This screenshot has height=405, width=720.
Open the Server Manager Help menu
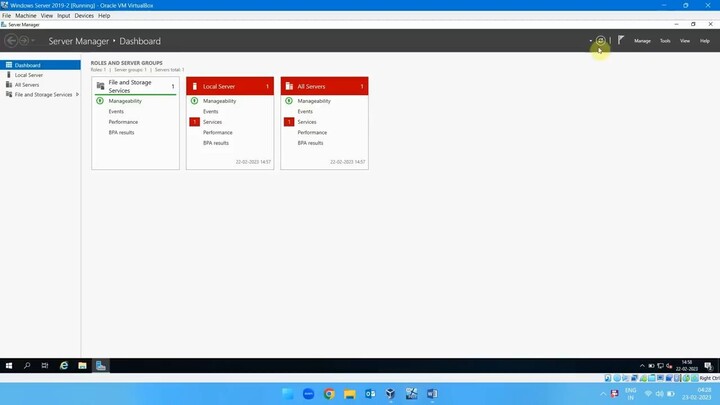pyautogui.click(x=704, y=41)
